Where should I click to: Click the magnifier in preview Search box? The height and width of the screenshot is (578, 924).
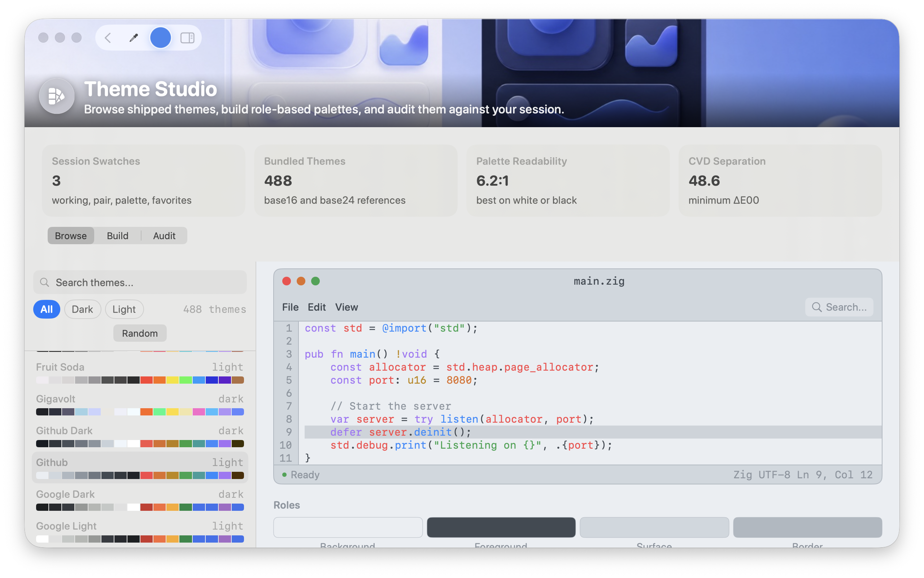click(817, 307)
